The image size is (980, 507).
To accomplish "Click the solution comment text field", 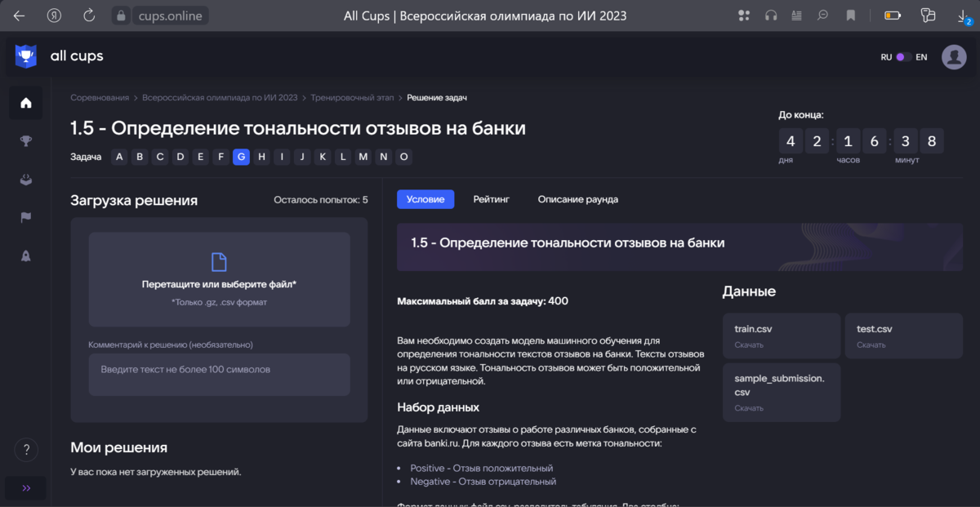I will [x=219, y=375].
